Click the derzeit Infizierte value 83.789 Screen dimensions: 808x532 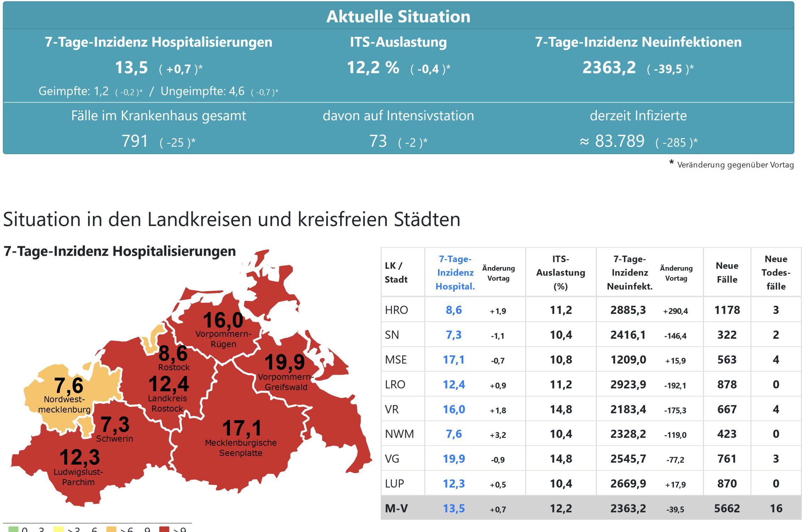[x=619, y=141]
